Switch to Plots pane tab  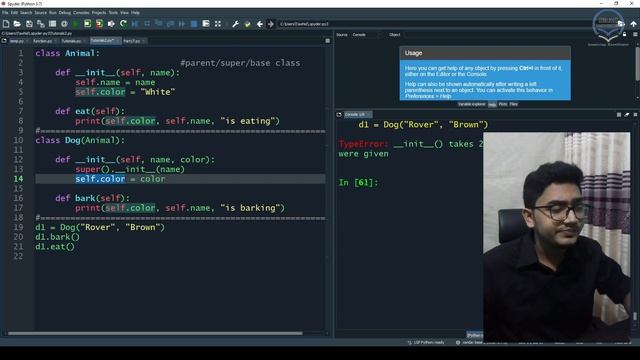coord(503,104)
